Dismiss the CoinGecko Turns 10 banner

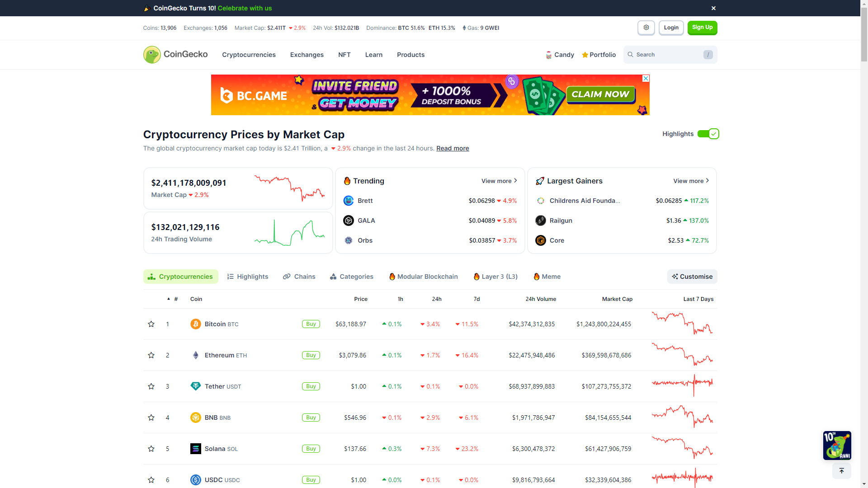(713, 8)
